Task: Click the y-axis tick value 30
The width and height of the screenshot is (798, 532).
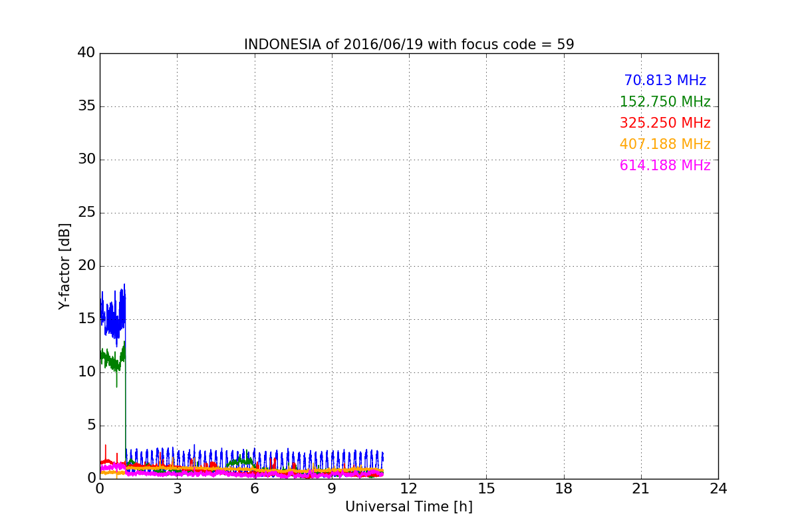Action: pos(86,160)
